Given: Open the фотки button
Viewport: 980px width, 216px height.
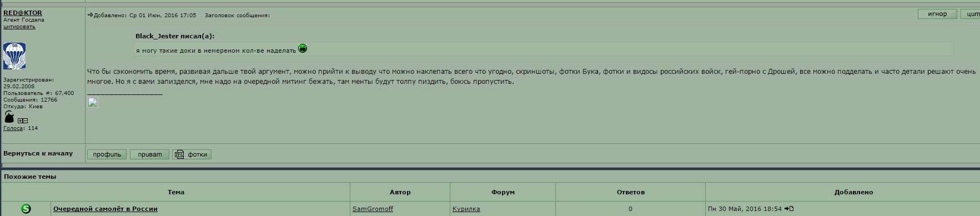Looking at the screenshot, I should pyautogui.click(x=192, y=154).
